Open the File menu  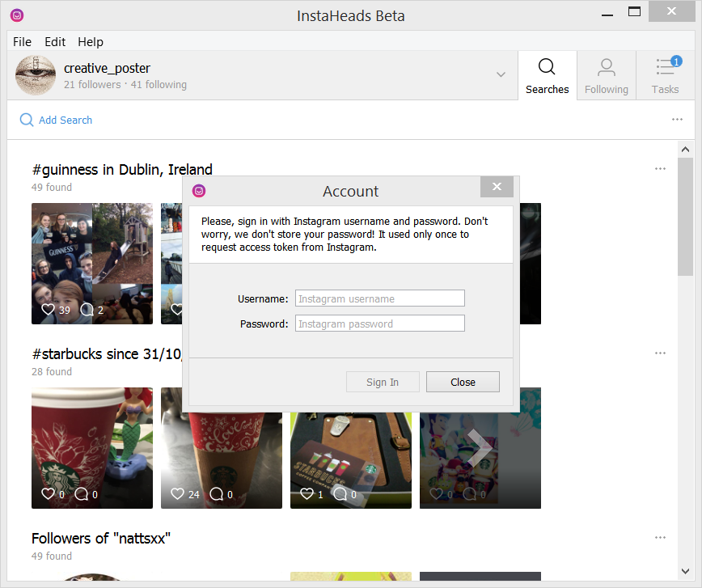tap(23, 41)
